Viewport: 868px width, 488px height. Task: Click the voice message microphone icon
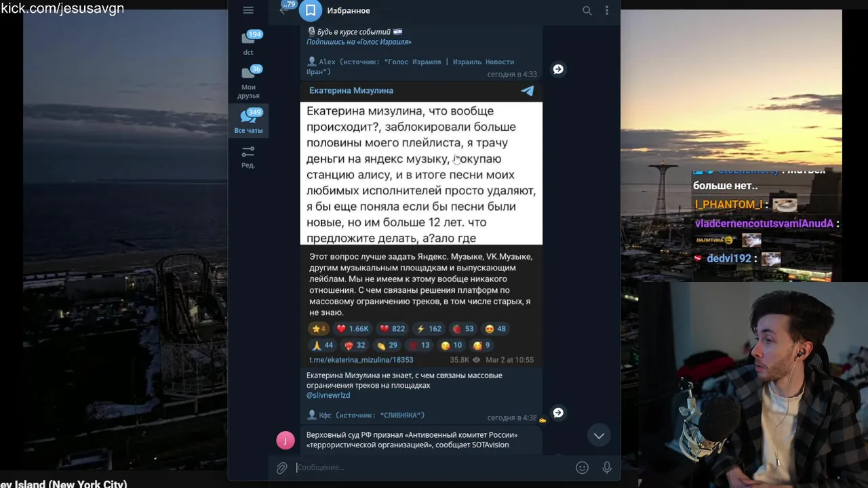point(607,467)
